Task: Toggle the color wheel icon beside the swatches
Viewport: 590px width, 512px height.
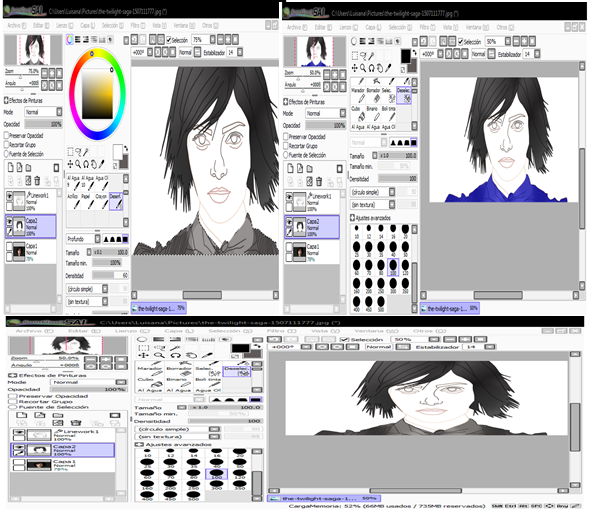Action: point(70,40)
